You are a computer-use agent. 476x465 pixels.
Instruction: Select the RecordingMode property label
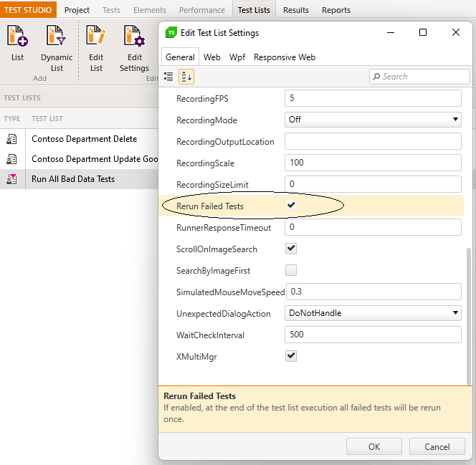[x=206, y=120]
